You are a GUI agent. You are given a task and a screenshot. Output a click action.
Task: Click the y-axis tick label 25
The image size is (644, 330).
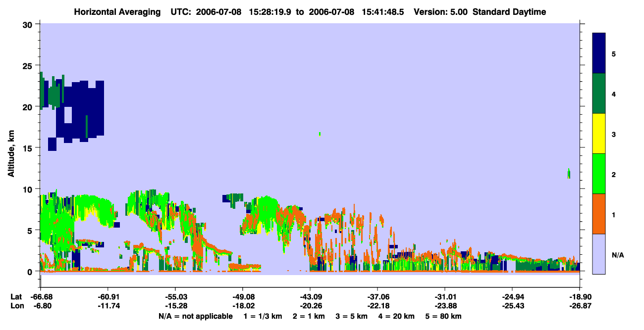[x=29, y=66]
